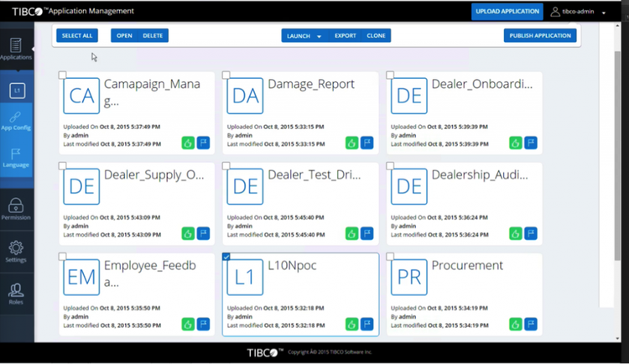Click blue flag icon on Procurement card
The image size is (629, 364).
[531, 325]
